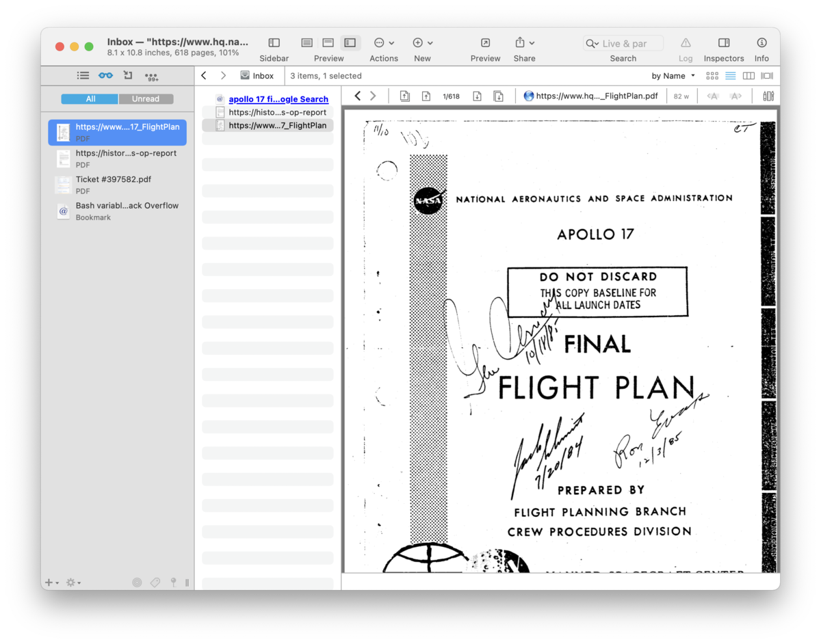Go to the next PDF page
This screenshot has height=644, width=821.
[x=477, y=96]
